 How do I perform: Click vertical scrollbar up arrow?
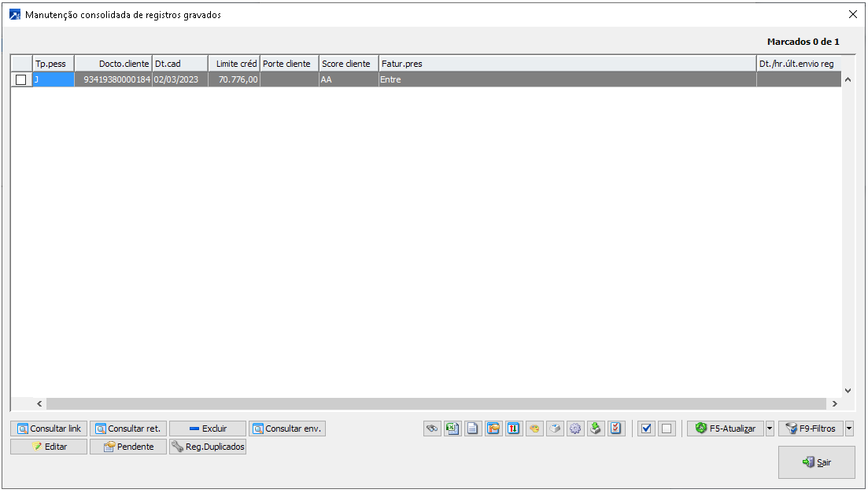(848, 79)
